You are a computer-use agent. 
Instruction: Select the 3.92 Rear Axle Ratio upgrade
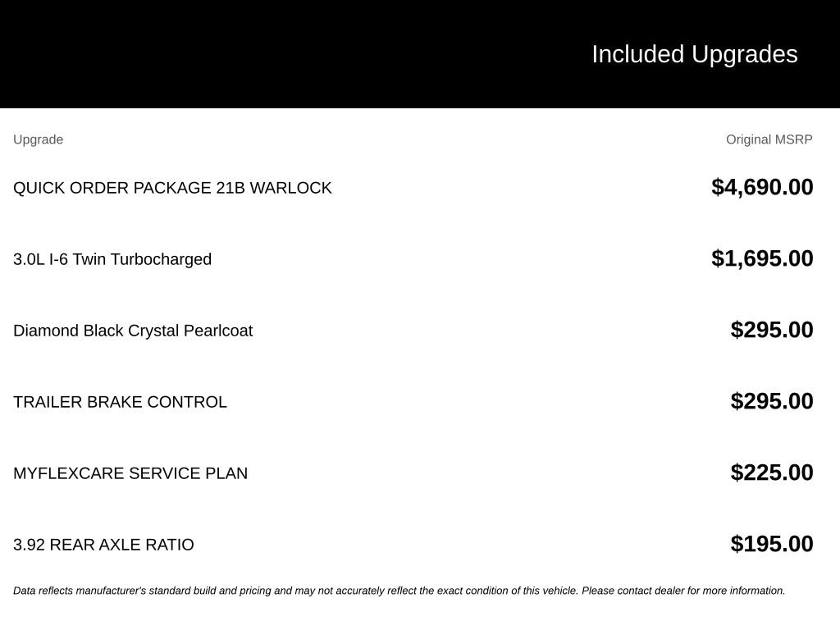(103, 545)
